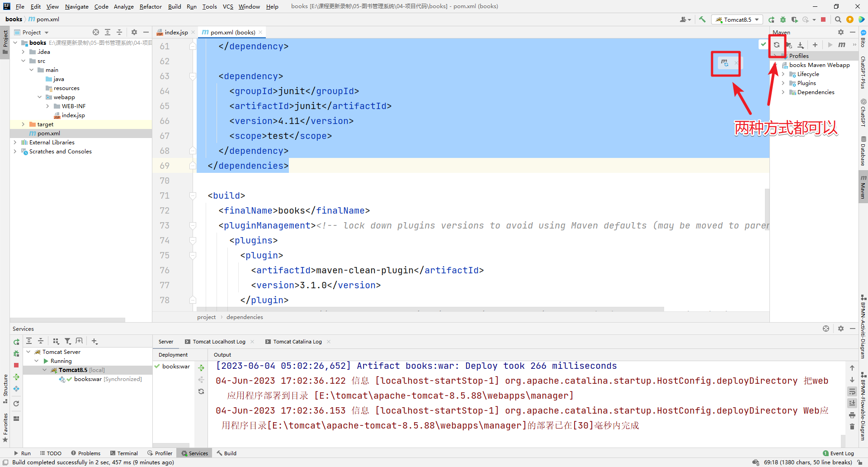Run Tomcat8.5 with coverage
868x467 pixels.
coord(794,19)
